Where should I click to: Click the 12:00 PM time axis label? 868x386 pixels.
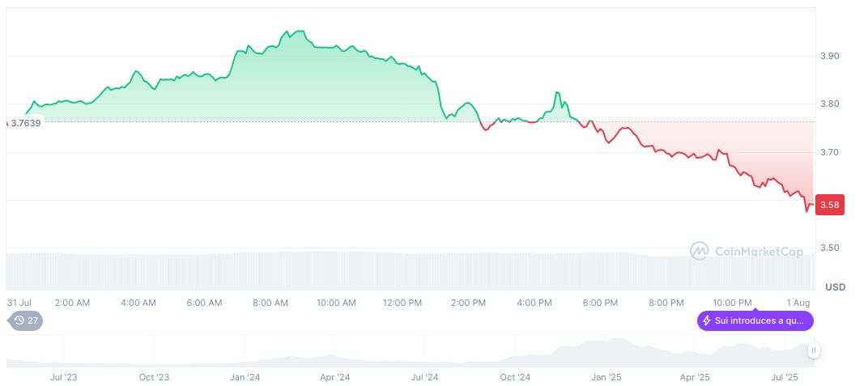pos(402,303)
